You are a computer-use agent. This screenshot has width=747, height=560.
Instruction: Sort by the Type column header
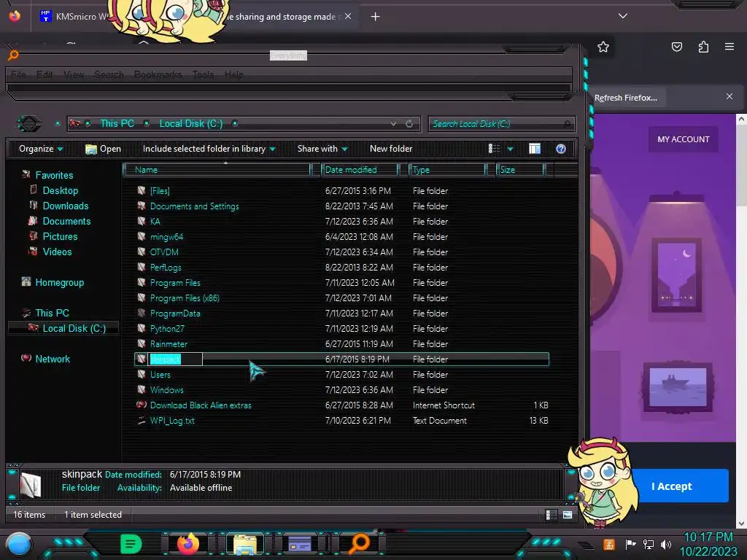point(447,170)
